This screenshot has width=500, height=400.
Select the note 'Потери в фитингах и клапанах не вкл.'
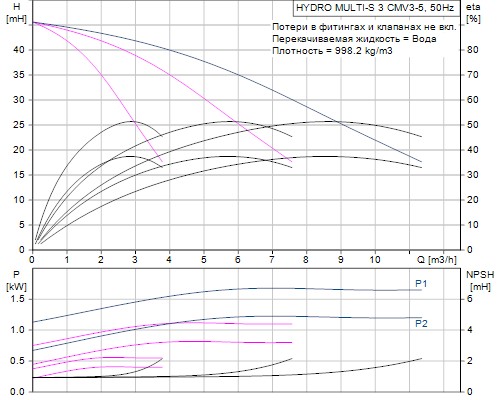(x=364, y=27)
